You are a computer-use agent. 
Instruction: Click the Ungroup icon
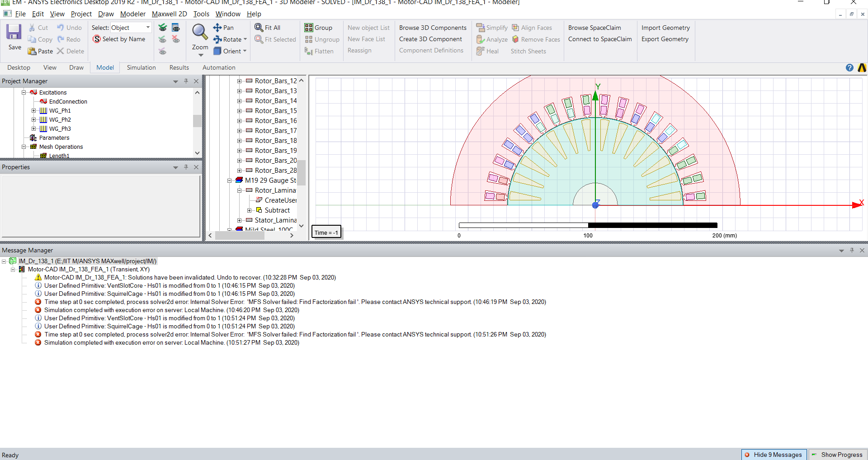[x=309, y=39]
